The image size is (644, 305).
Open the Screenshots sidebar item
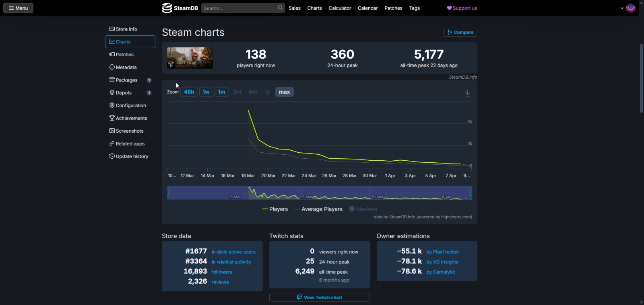[x=126, y=131]
